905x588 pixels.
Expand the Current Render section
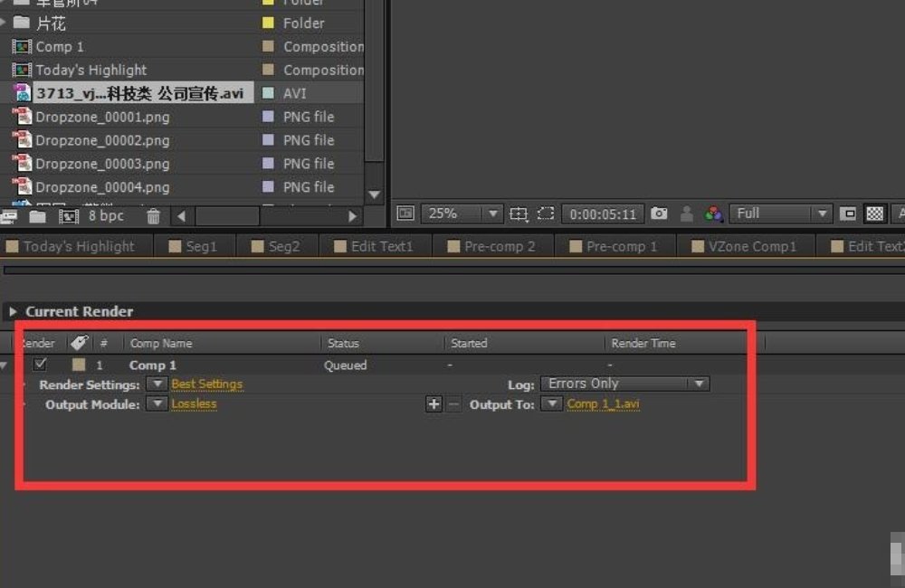click(x=13, y=311)
